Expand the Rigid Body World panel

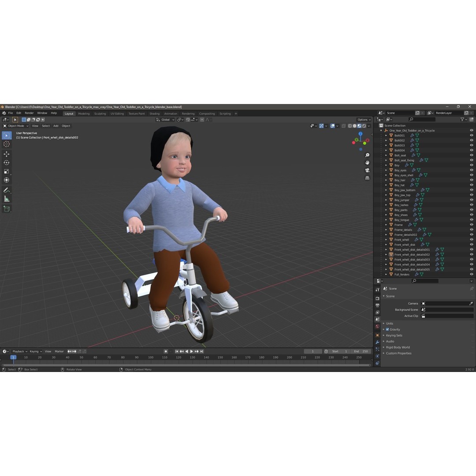point(398,347)
